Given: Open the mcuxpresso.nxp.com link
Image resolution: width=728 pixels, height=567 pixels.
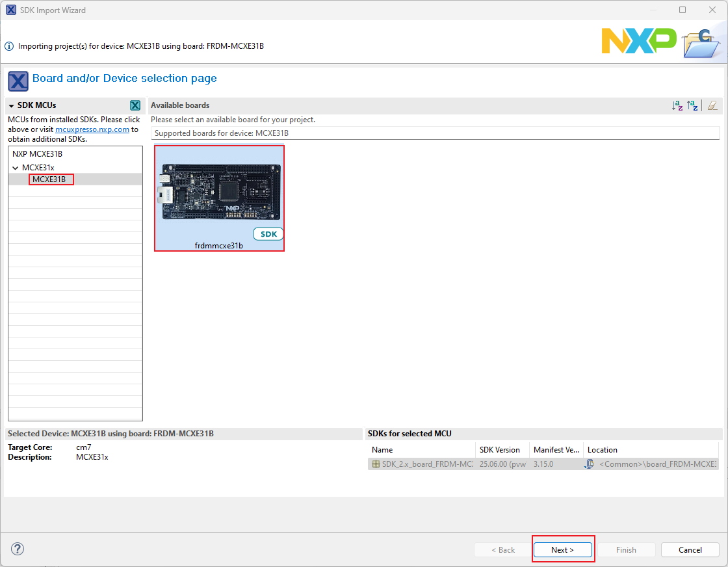Looking at the screenshot, I should [x=92, y=129].
